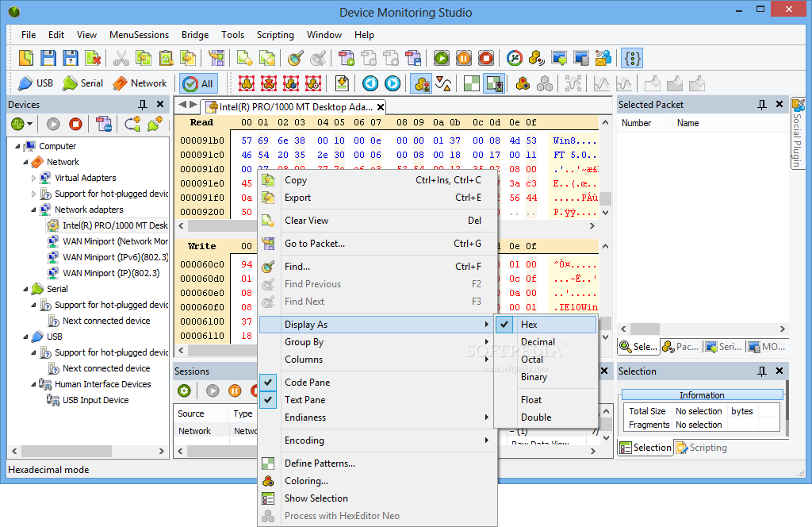Screen dimensions: 812x527
Task: Select the checked Hex display option
Action: coord(546,325)
